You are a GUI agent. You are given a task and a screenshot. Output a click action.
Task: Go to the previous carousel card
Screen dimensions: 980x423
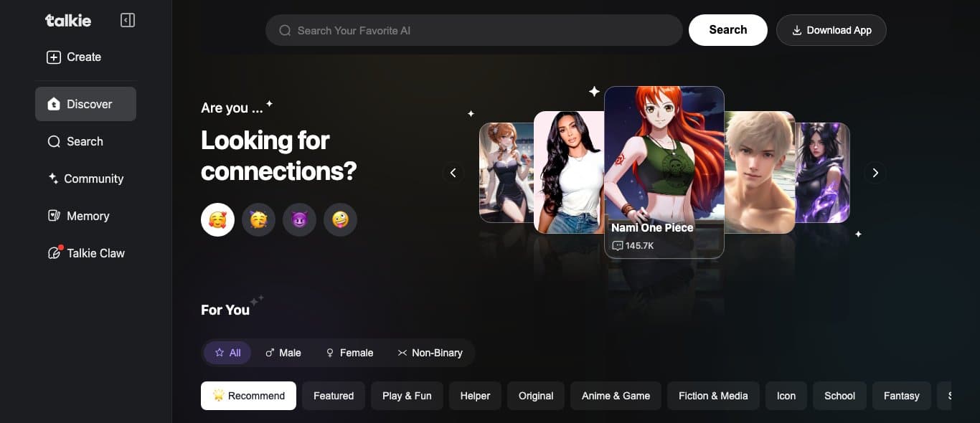[453, 173]
